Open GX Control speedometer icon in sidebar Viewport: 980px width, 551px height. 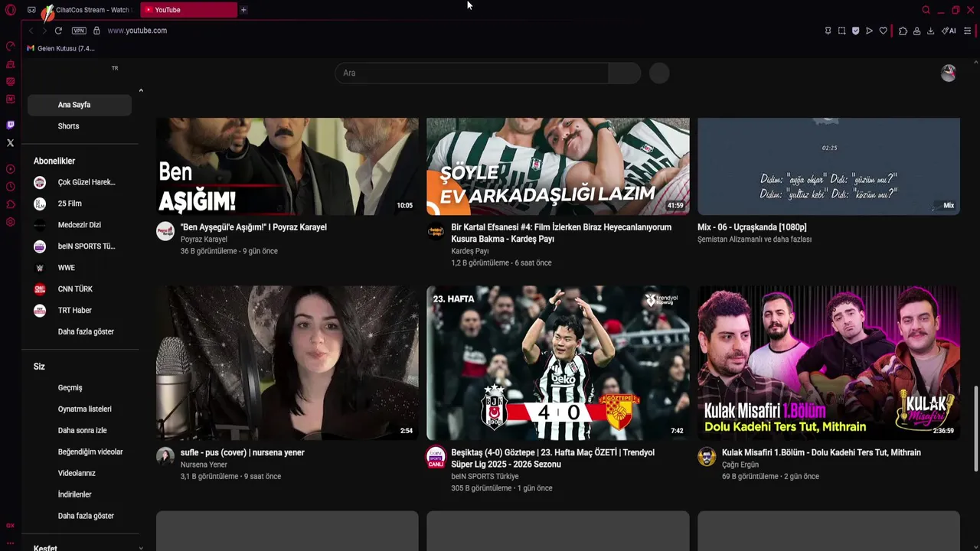(11, 47)
